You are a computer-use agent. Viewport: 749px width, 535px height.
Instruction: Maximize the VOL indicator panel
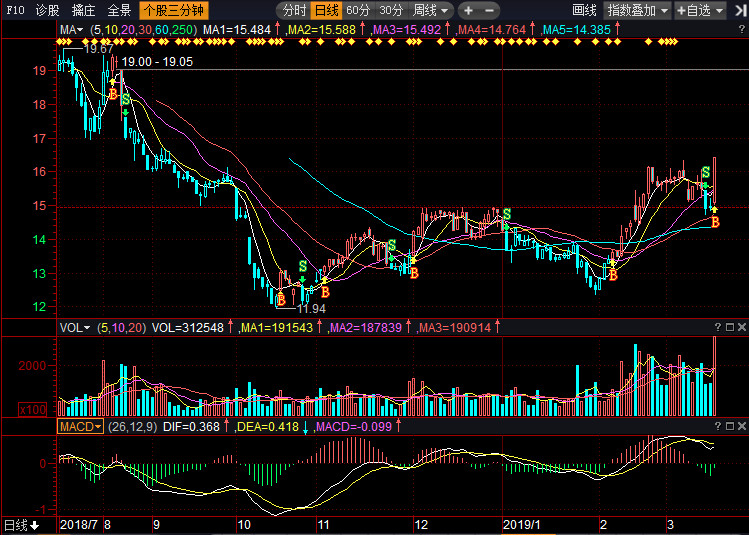point(729,327)
